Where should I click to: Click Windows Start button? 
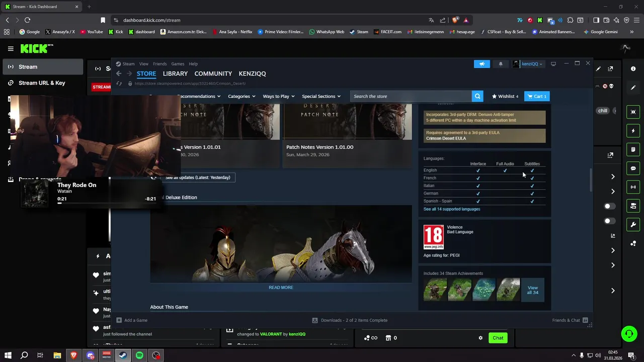(8, 355)
